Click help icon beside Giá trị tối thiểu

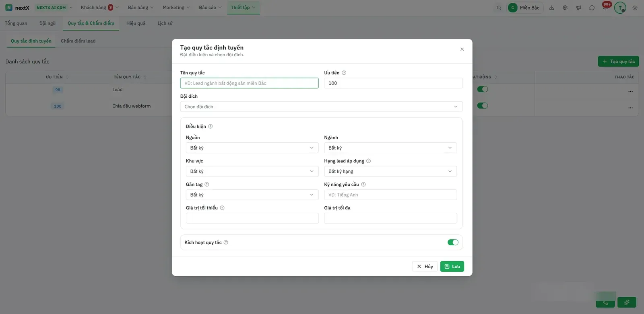pos(222,208)
